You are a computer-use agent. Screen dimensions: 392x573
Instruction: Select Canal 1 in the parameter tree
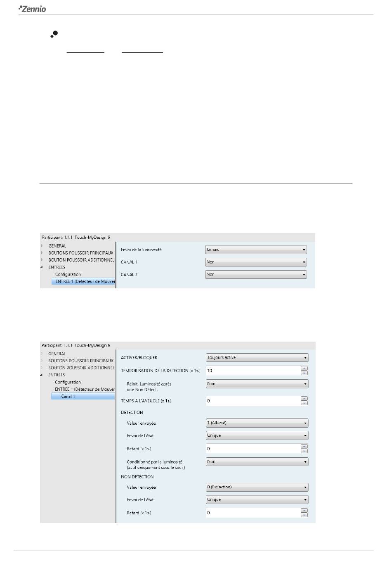pyautogui.click(x=83, y=397)
